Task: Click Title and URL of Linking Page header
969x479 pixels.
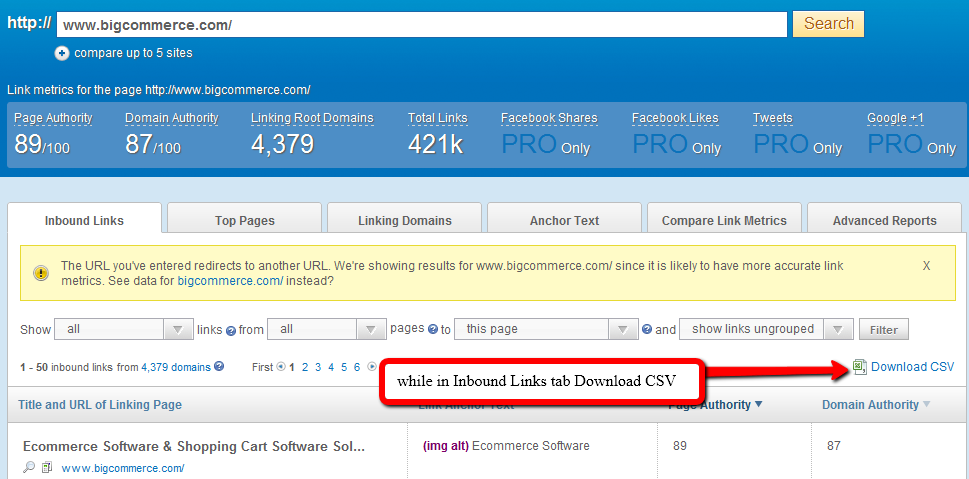Action: pyautogui.click(x=100, y=405)
